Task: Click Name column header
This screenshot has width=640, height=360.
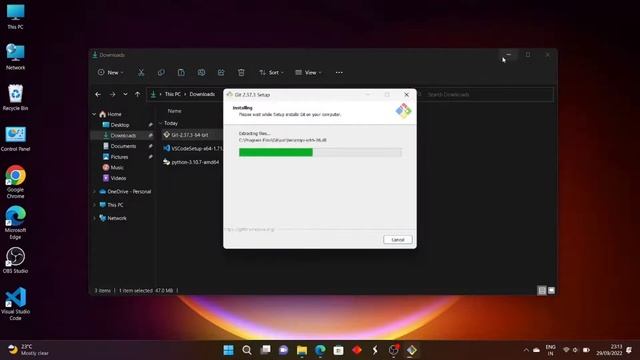Action: click(x=175, y=111)
